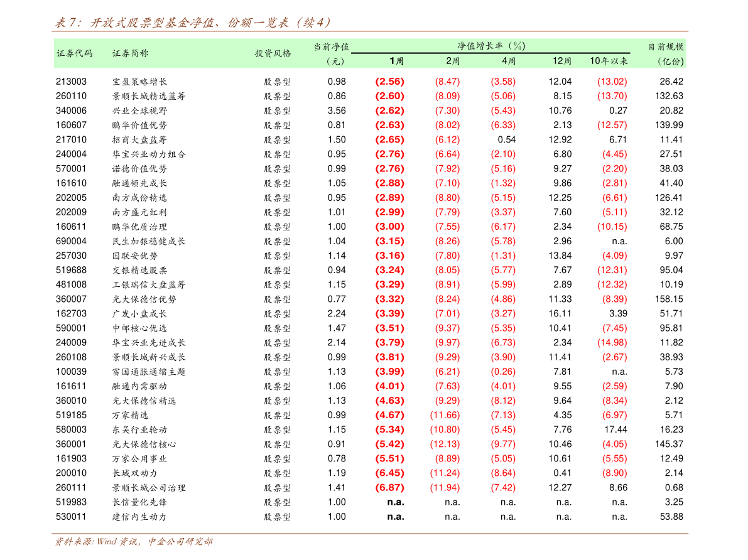Screen dimensions: 748x560
Task: Select year-to-date value (14.98)
Action: coord(612,343)
